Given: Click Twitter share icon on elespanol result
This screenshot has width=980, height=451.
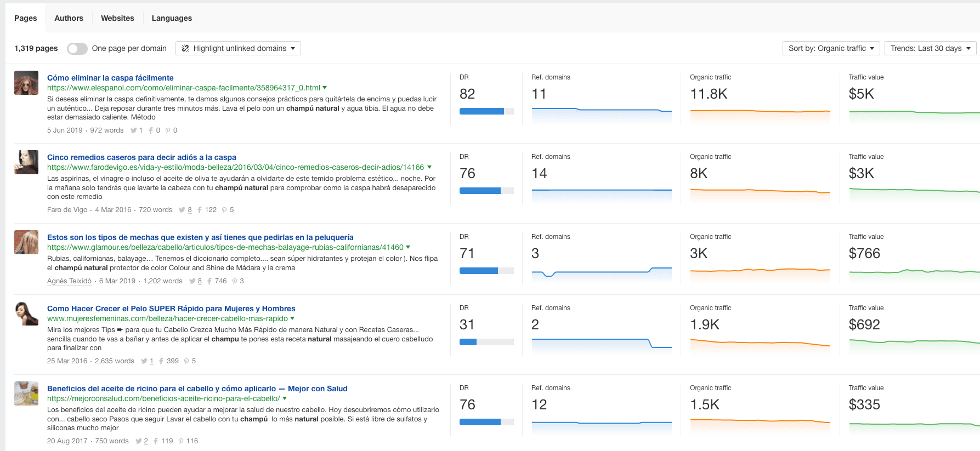Looking at the screenshot, I should tap(133, 130).
